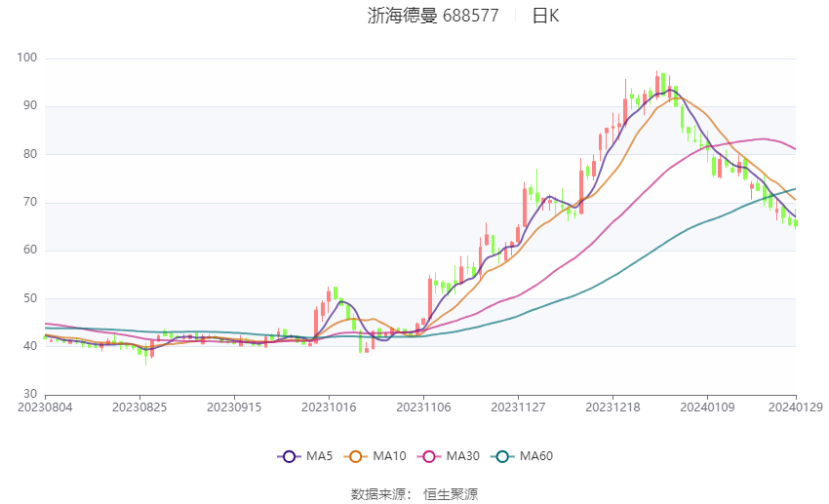Click the y-axis value 40
829x504 pixels.
click(x=30, y=346)
